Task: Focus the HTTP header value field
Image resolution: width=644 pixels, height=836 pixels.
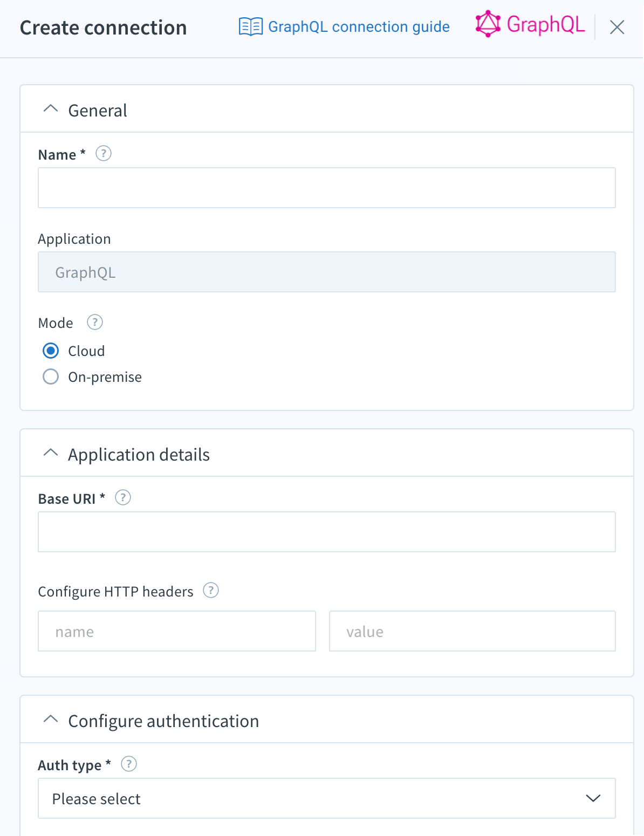Action: (x=472, y=631)
